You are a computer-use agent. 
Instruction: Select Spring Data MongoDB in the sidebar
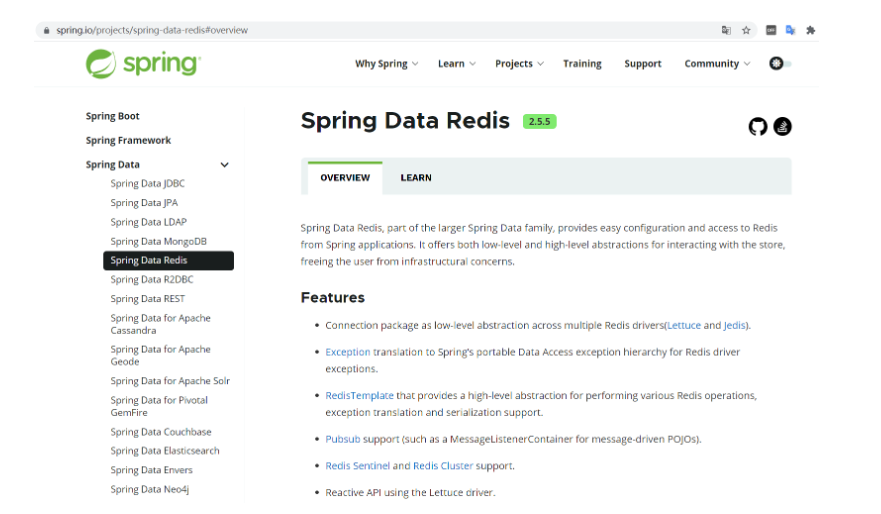click(x=158, y=242)
